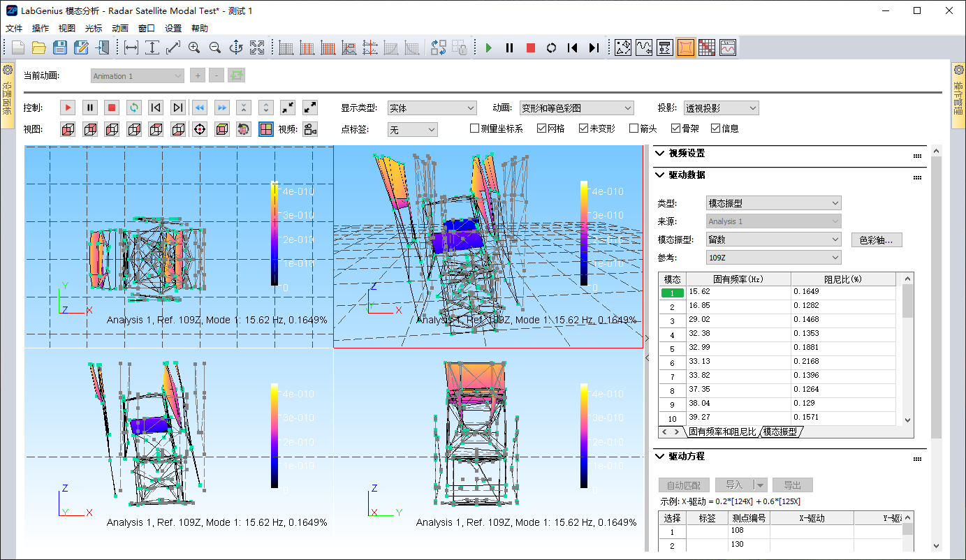This screenshot has width=966, height=560.
Task: Enable the 箭头 arrows checkbox
Action: point(643,128)
